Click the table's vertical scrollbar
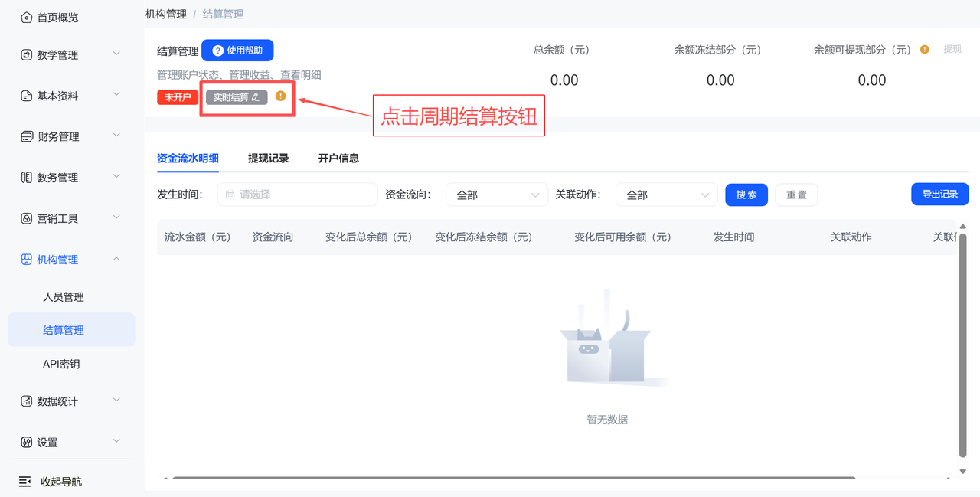Image resolution: width=980 pixels, height=497 pixels. point(963,345)
